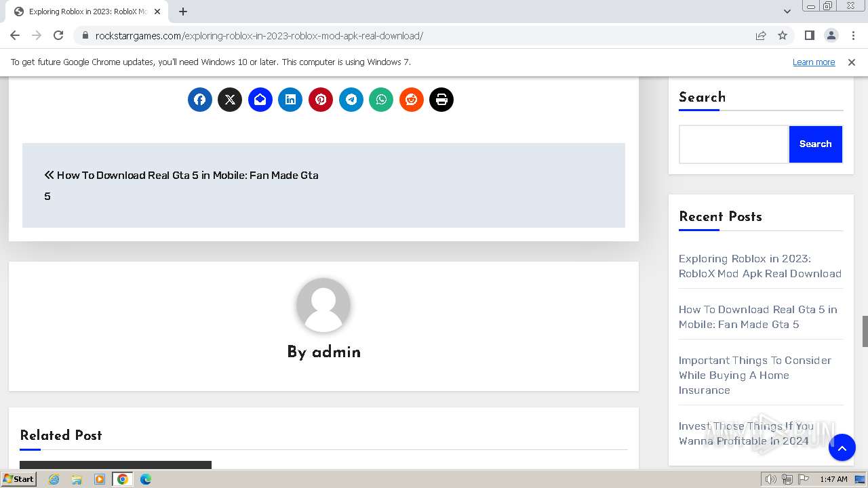This screenshot has width=868, height=488.
Task: Open Invest Those Things post link
Action: pyautogui.click(x=746, y=433)
